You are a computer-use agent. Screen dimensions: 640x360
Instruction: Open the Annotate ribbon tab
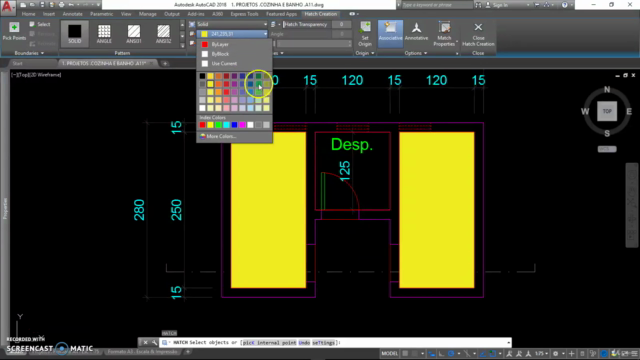point(72,14)
